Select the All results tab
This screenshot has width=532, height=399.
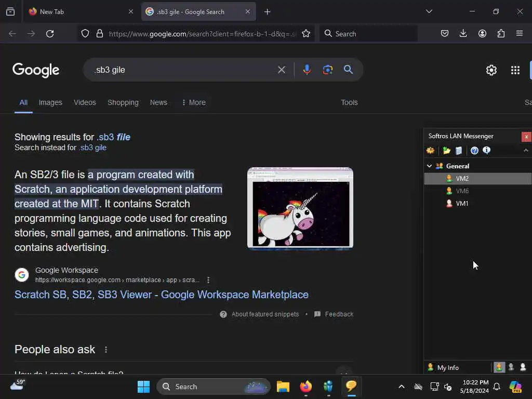click(x=23, y=102)
